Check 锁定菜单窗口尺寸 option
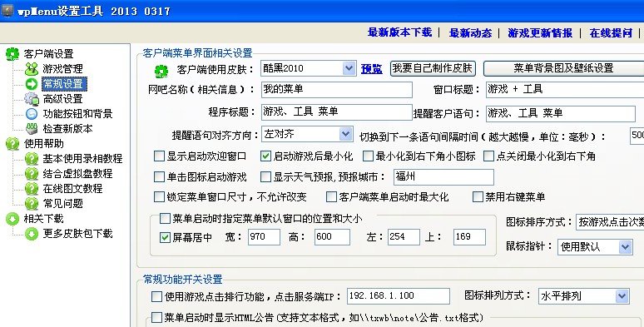This screenshot has width=644, height=327. click(x=159, y=196)
